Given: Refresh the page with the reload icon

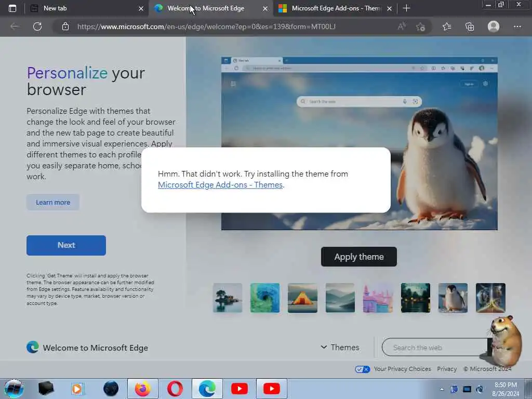Looking at the screenshot, I should click(37, 26).
